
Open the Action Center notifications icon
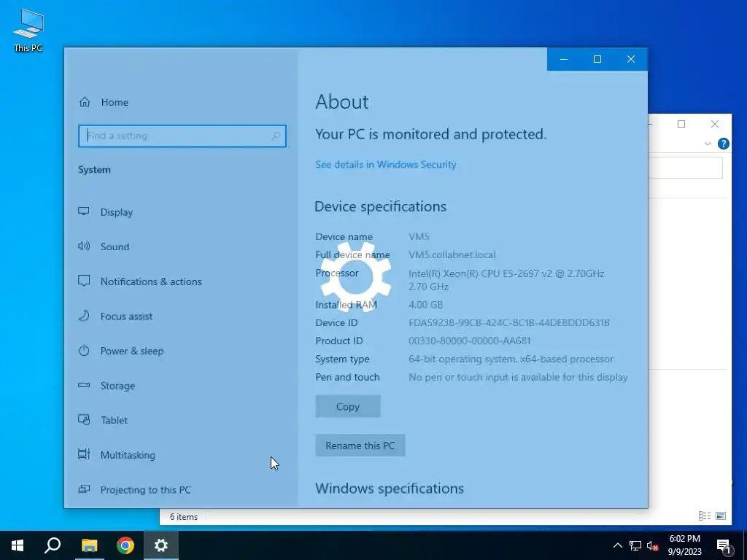click(x=724, y=545)
